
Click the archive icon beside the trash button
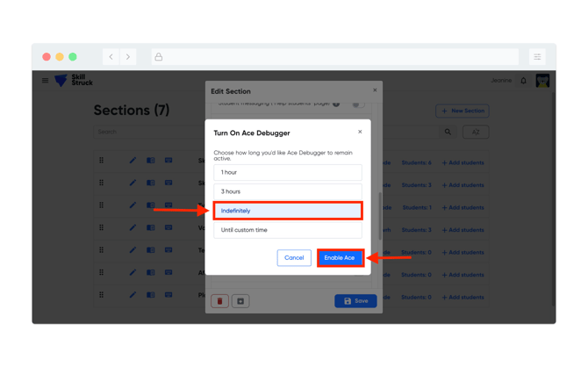(x=240, y=301)
